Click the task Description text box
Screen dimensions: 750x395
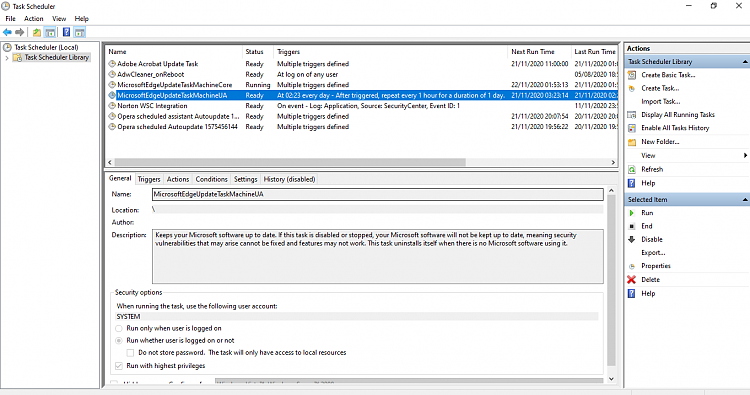[378, 257]
